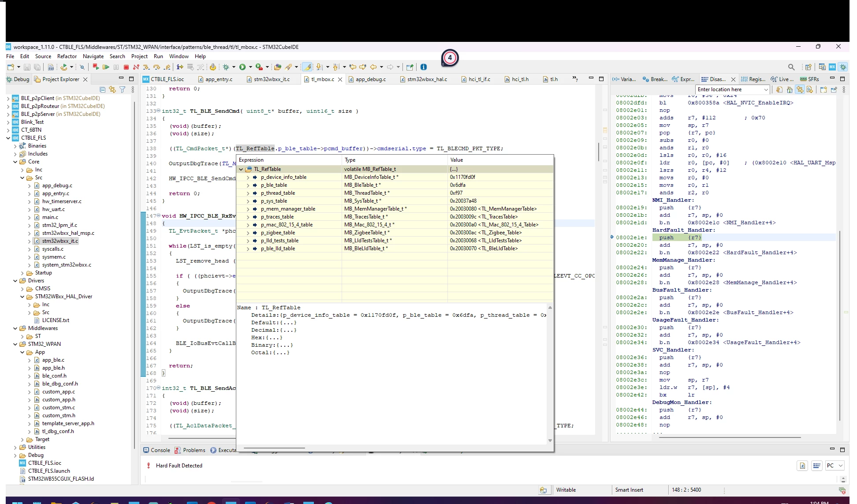This screenshot has width=857, height=504.
Task: Collapse the TL_RefTable expression row
Action: 241,169
